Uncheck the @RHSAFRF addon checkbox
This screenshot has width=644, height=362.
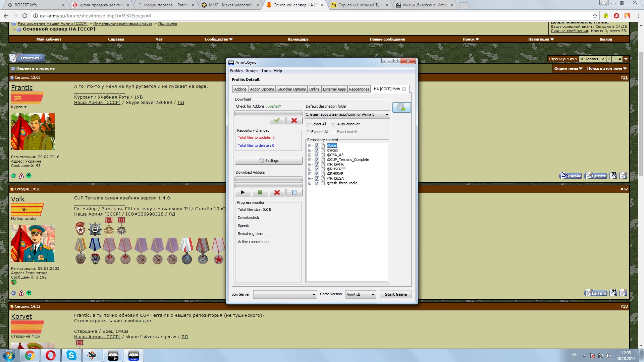pos(317,164)
